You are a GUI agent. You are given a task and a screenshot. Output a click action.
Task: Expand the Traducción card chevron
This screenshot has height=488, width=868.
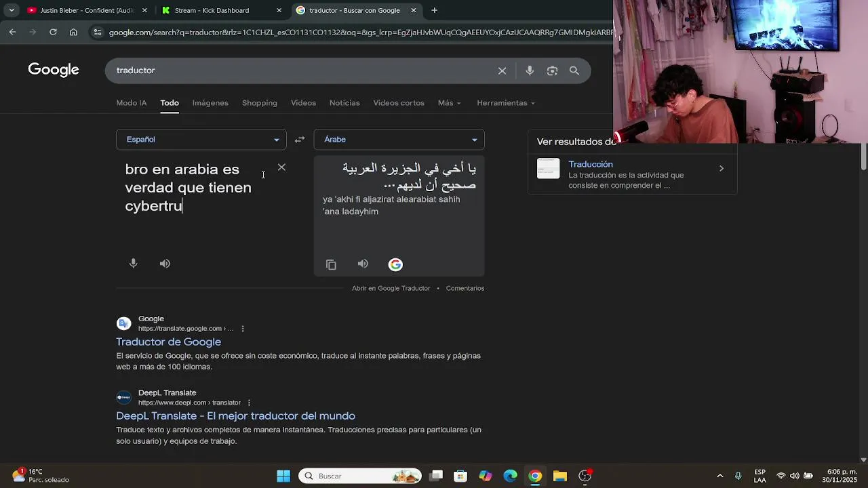[722, 168]
